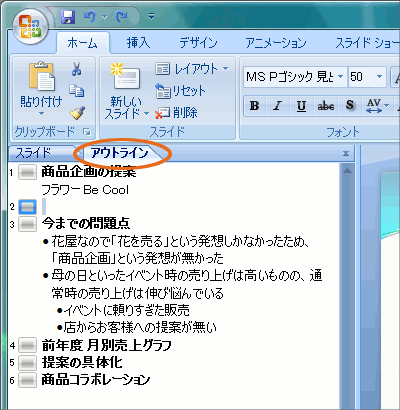Undo the last action
400x410 pixels.
89,16
